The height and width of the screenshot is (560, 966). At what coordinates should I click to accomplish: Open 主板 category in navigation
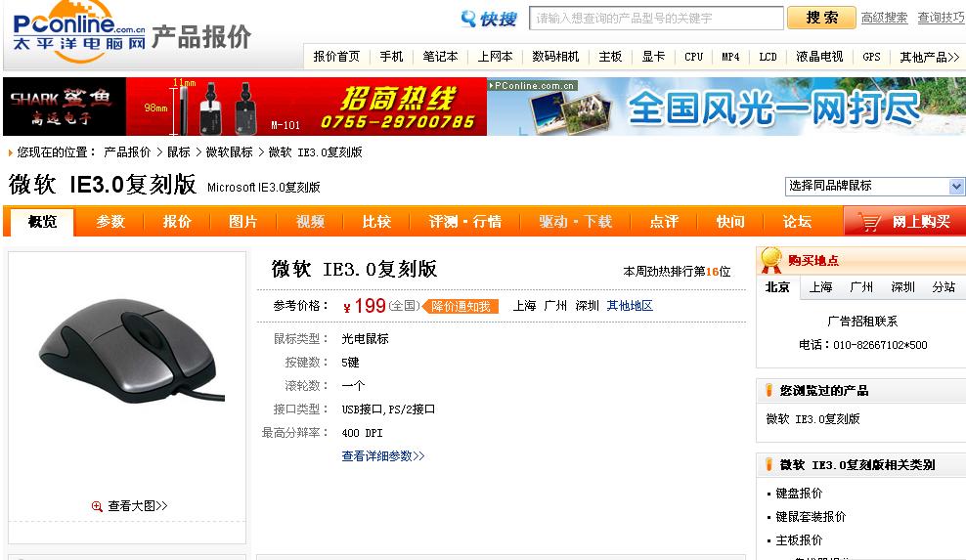click(610, 57)
